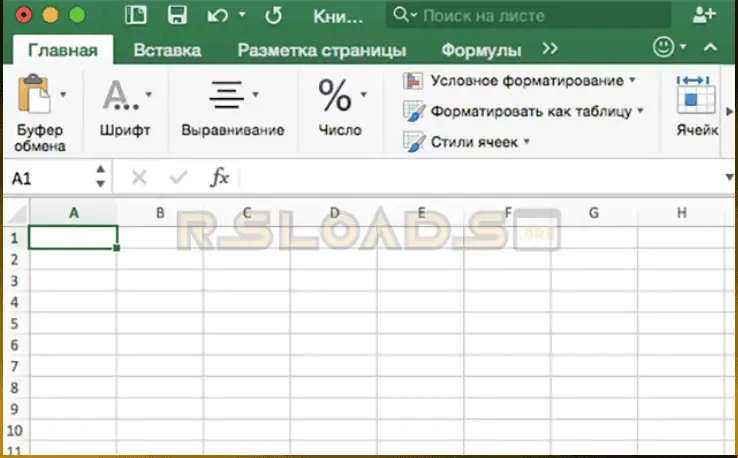The image size is (738, 458).
Task: Open Условное форматирование menu
Action: [520, 81]
